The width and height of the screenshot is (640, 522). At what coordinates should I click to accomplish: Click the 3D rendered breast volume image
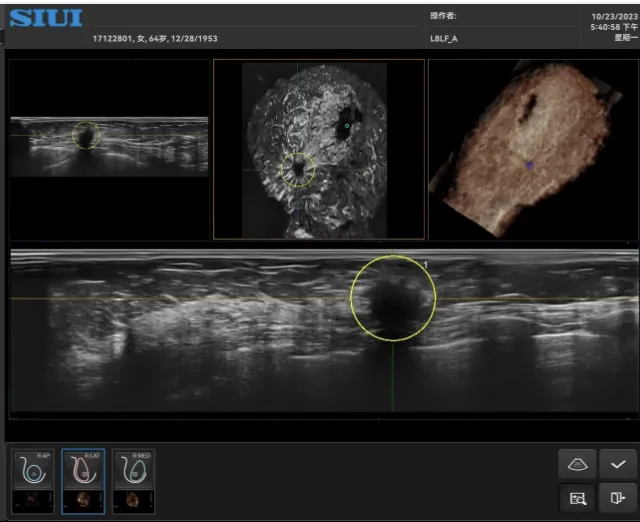point(527,149)
